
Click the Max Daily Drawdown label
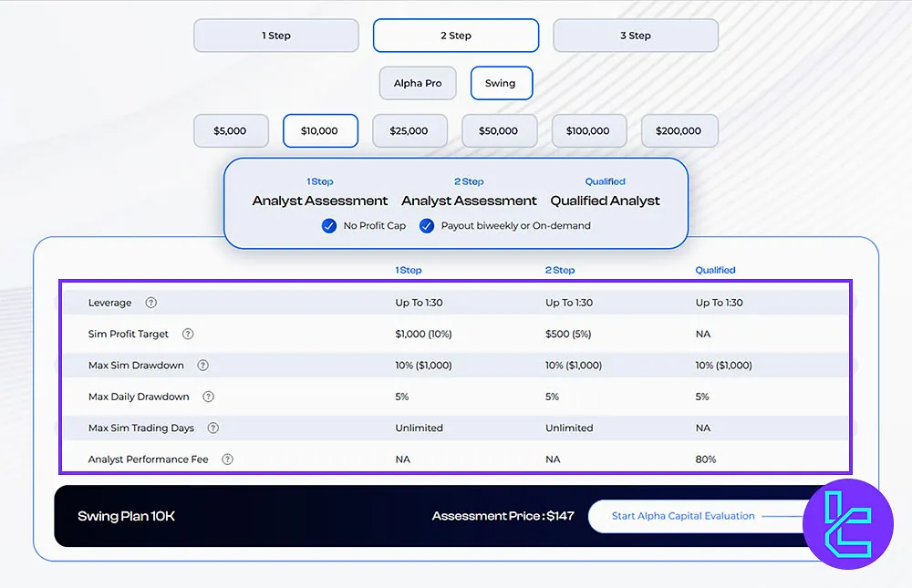[x=139, y=397]
